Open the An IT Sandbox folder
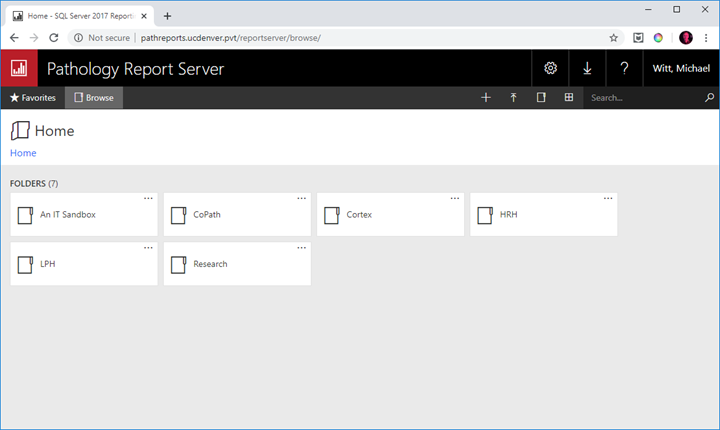720x430 pixels. coord(84,215)
